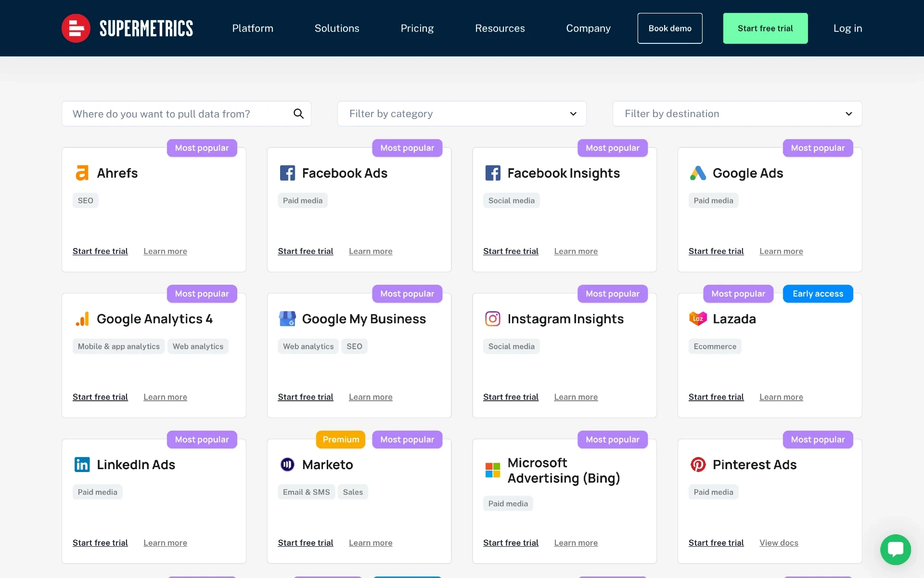Click the Early access badge on Lazada
This screenshot has height=578, width=924.
click(818, 294)
